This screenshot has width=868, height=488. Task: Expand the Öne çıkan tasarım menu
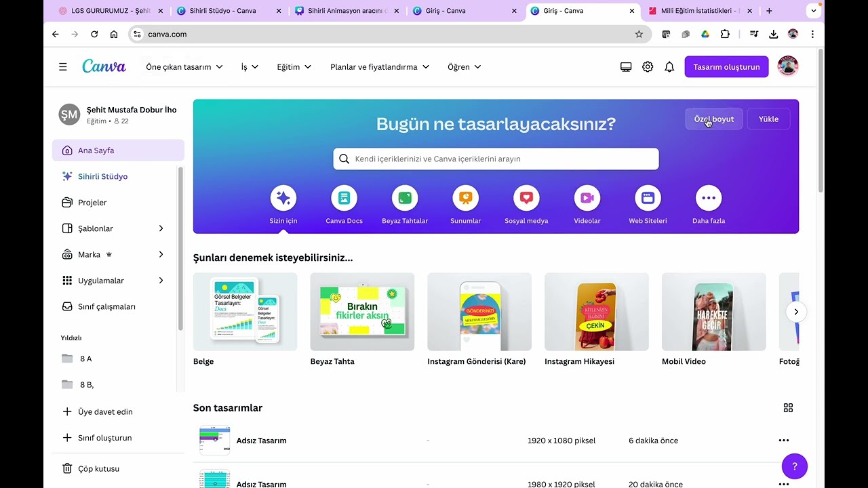click(184, 67)
